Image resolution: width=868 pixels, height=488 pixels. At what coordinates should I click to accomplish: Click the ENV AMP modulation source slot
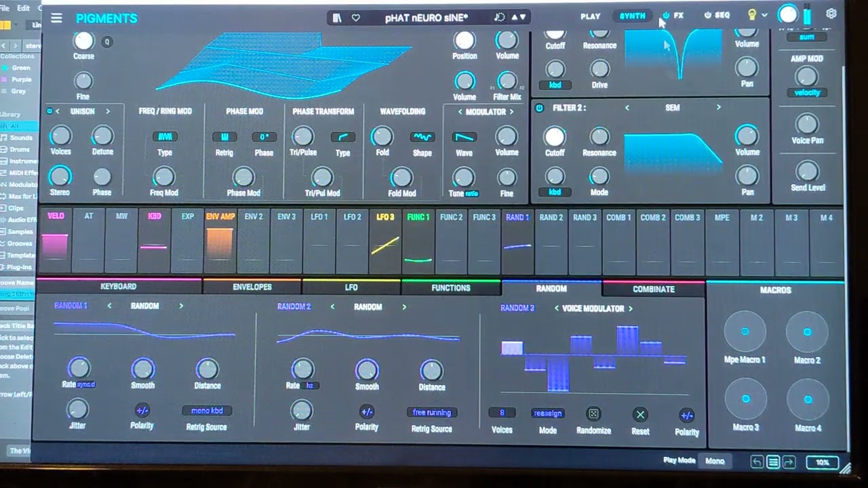tap(220, 240)
